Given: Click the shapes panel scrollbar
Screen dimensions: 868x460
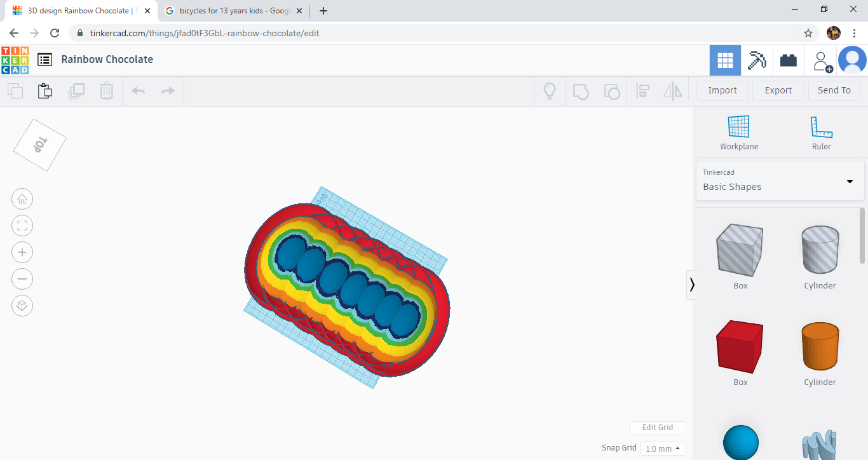Looking at the screenshot, I should (x=862, y=235).
